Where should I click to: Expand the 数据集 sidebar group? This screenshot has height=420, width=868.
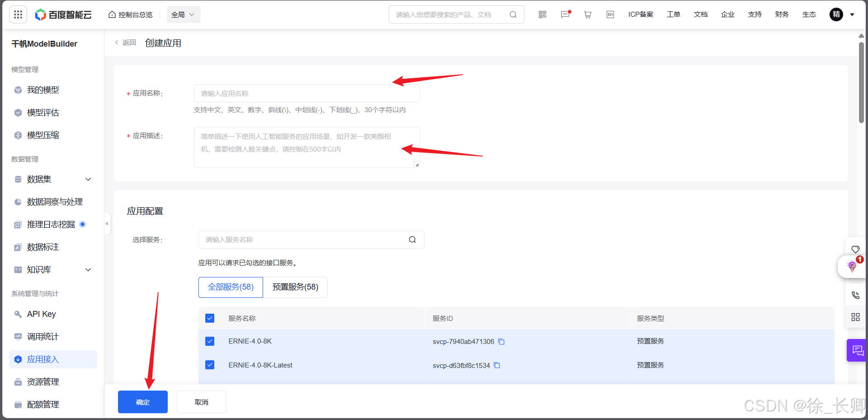click(x=53, y=179)
